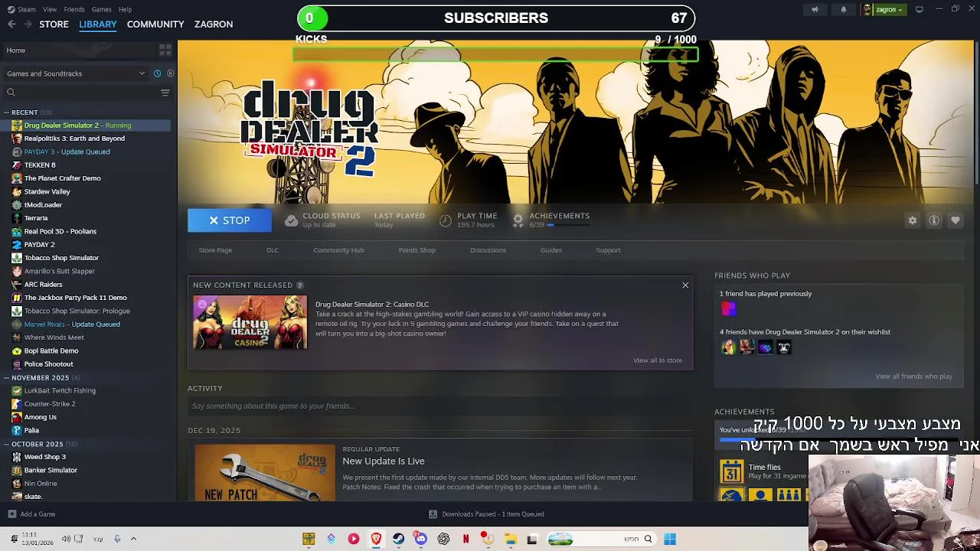The image size is (980, 551).
Task: Open the Community Hub link
Action: (x=338, y=250)
